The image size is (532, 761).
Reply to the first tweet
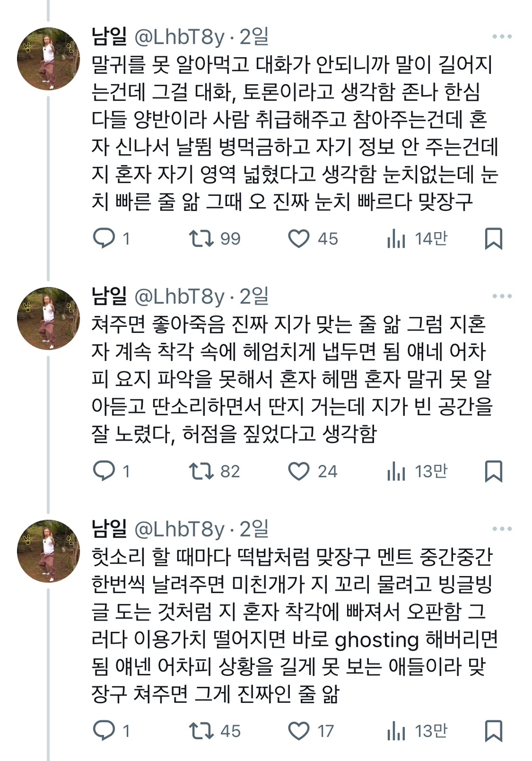tap(104, 238)
